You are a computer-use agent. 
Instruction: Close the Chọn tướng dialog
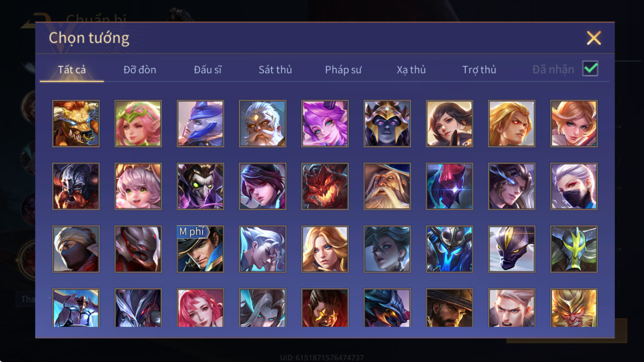(x=594, y=38)
